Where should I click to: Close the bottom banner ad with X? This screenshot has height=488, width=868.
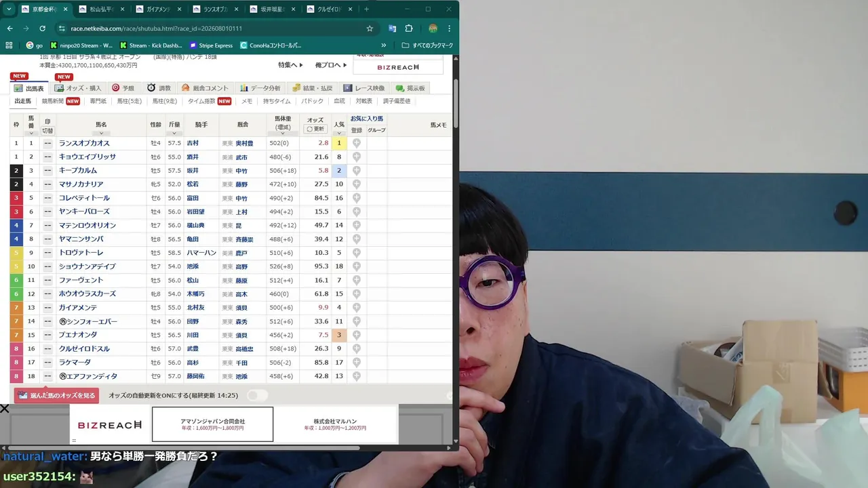click(x=5, y=409)
